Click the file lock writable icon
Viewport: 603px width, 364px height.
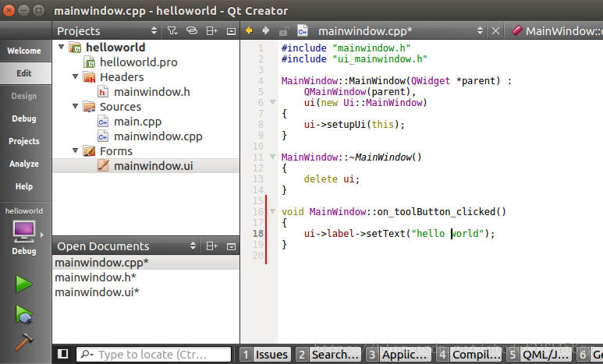point(284,30)
